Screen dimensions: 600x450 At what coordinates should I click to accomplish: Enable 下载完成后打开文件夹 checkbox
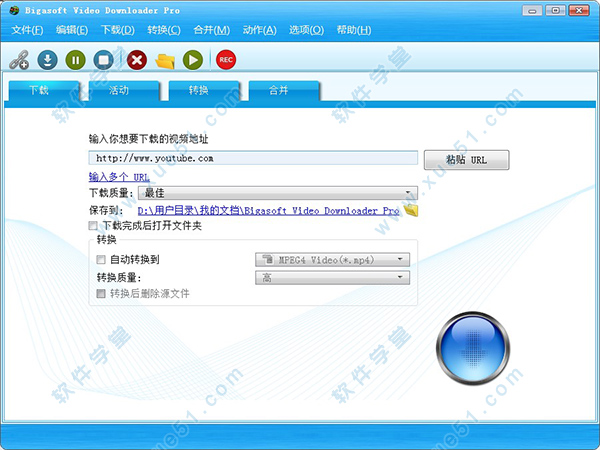(x=94, y=227)
